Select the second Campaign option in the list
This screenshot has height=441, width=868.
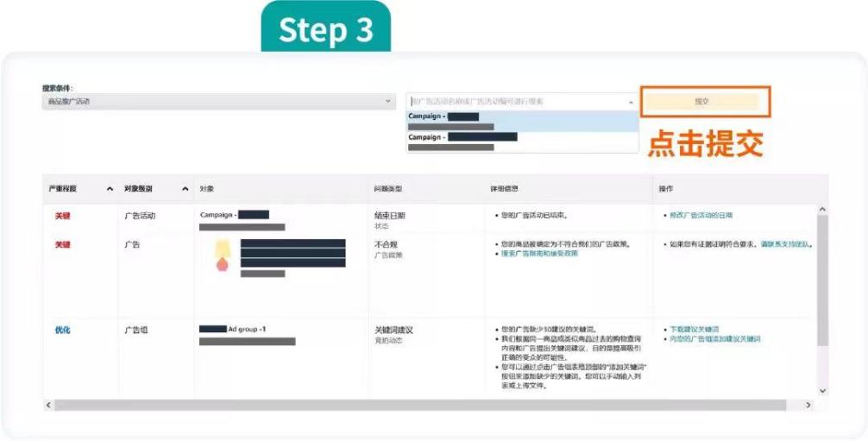[523, 142]
